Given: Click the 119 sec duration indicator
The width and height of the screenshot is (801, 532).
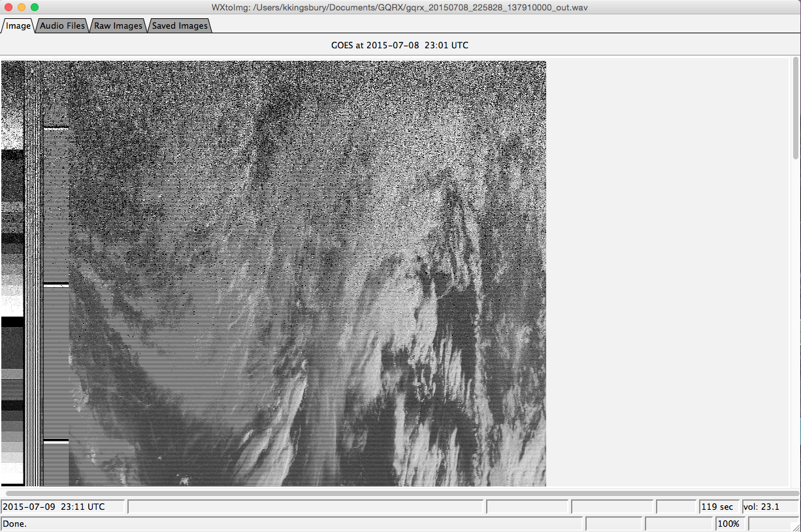Looking at the screenshot, I should pos(719,507).
